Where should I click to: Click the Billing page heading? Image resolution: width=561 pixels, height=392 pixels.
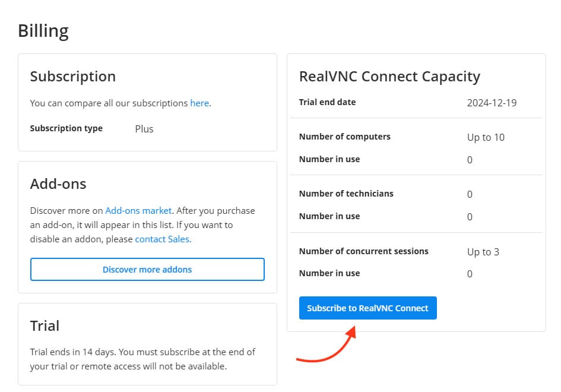(43, 30)
